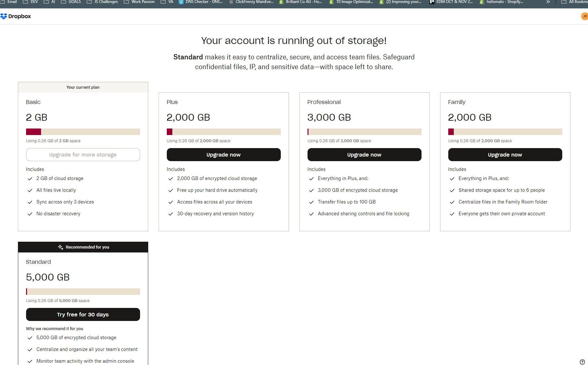Open the All Bookmarks folder
Image resolution: width=588 pixels, height=365 pixels.
point(575,2)
